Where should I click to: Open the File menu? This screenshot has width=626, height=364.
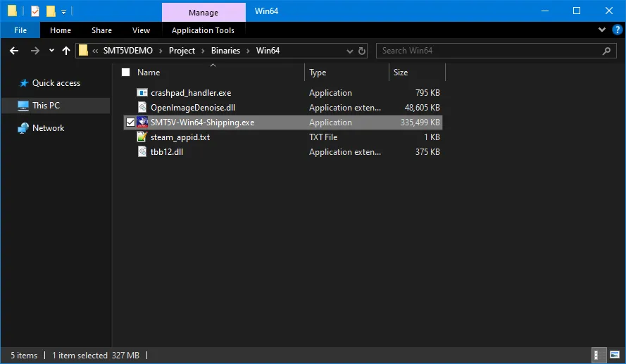point(20,30)
